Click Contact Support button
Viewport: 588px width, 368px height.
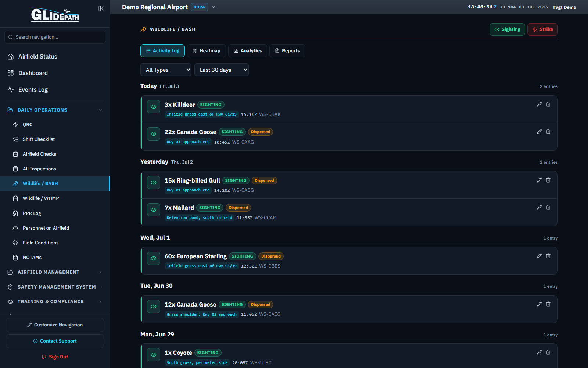pyautogui.click(x=55, y=341)
